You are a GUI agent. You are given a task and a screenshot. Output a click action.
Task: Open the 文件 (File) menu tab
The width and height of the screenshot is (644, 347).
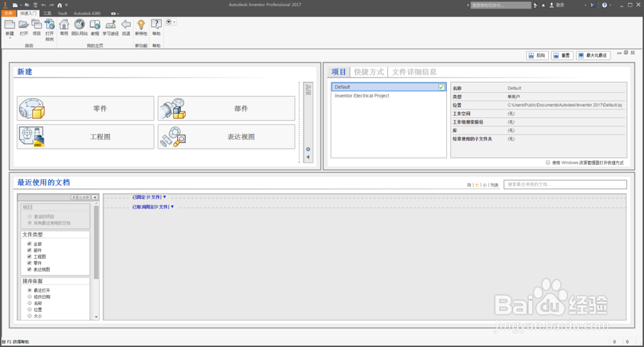8,13
